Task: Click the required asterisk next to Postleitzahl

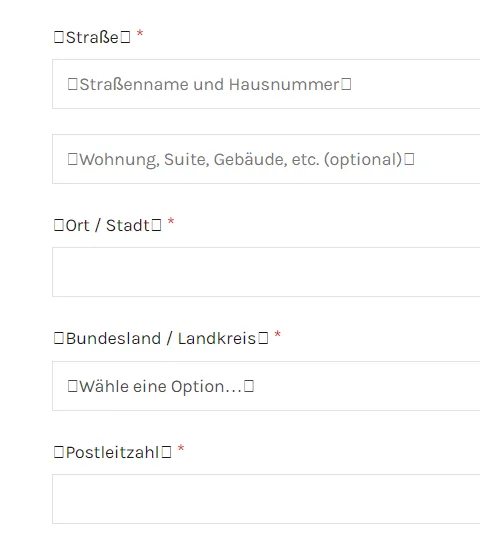Action: tap(181, 449)
